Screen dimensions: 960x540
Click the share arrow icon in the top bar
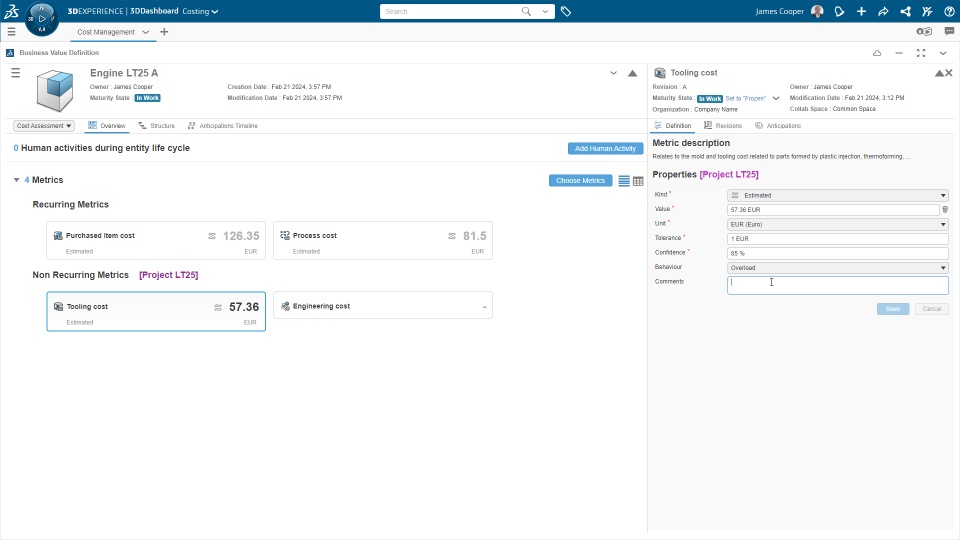(883, 11)
